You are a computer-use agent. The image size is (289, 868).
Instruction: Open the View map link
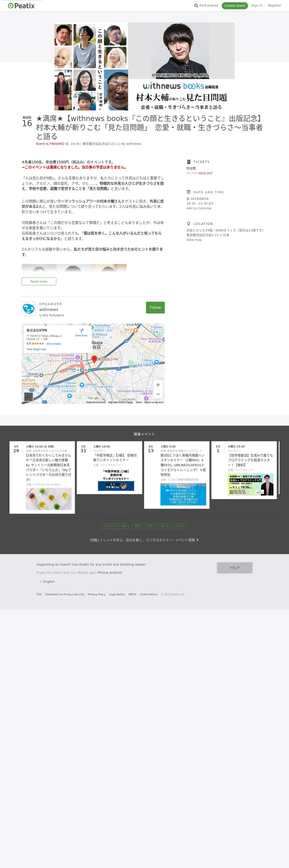[194, 240]
